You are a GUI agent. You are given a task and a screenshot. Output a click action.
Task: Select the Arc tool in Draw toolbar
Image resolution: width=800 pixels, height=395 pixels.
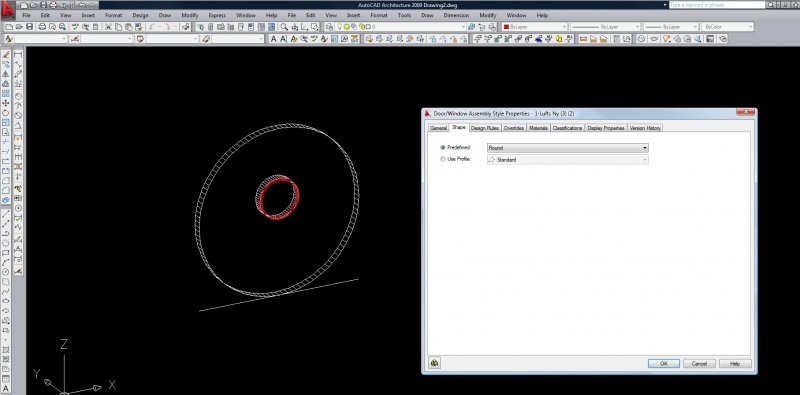coord(6,262)
